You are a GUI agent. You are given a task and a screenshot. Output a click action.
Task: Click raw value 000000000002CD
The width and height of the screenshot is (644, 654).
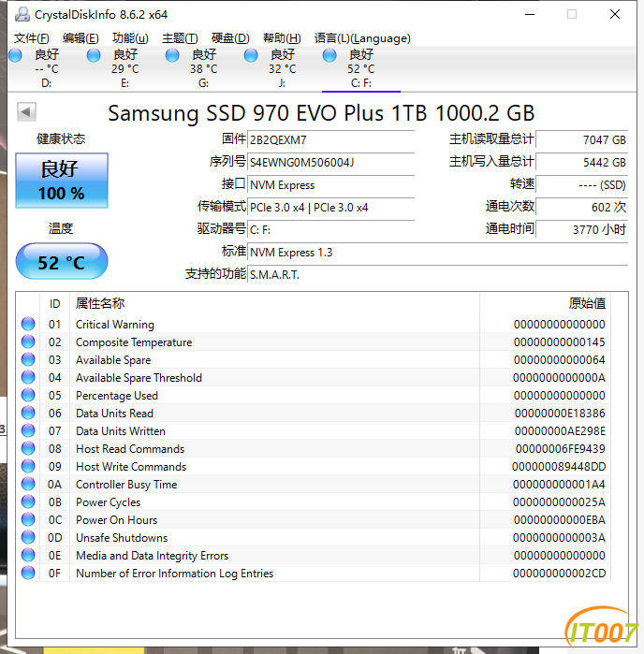[x=559, y=574]
